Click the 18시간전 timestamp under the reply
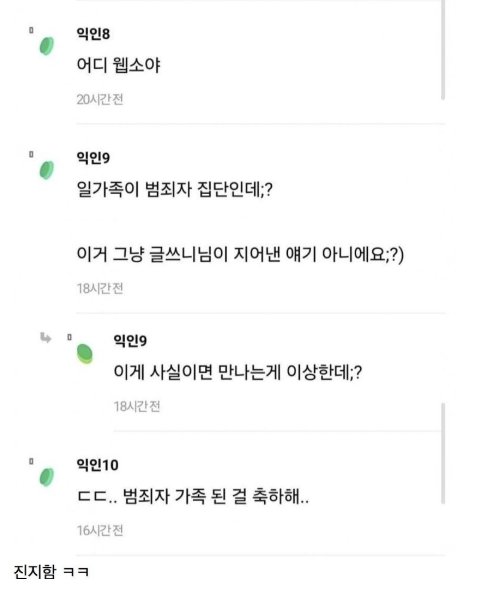Viewport: 495px width, 606px height. (137, 406)
